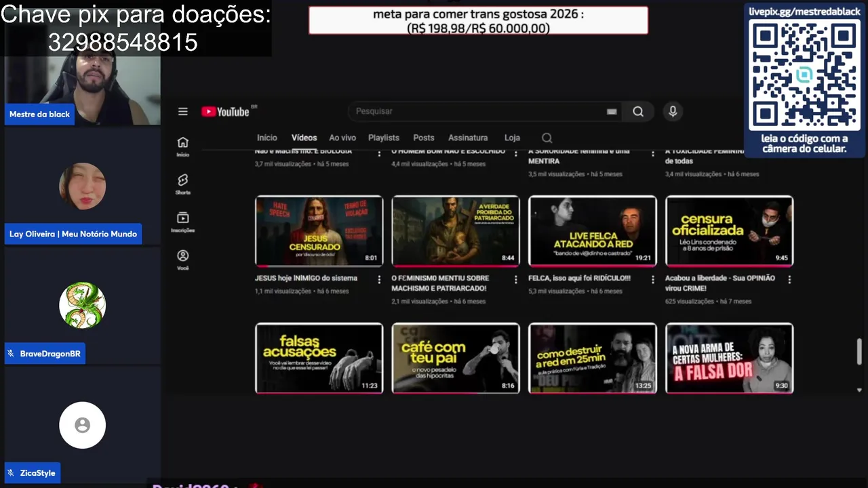Click the donation goal banner
Image resolution: width=868 pixels, height=488 pixels.
point(478,21)
